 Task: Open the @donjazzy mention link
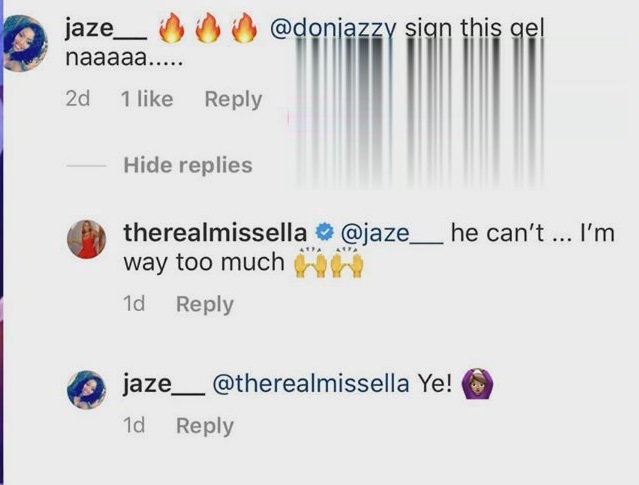tap(333, 29)
